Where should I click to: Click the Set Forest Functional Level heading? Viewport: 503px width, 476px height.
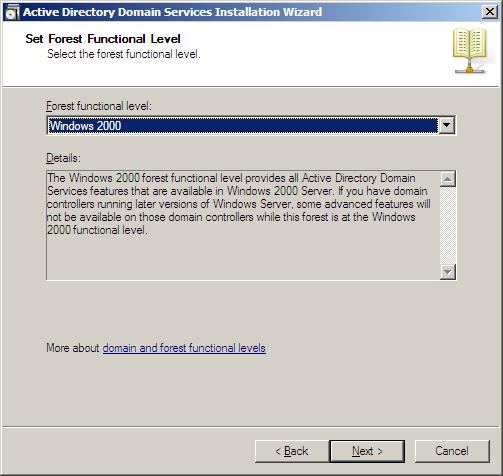click(x=103, y=39)
